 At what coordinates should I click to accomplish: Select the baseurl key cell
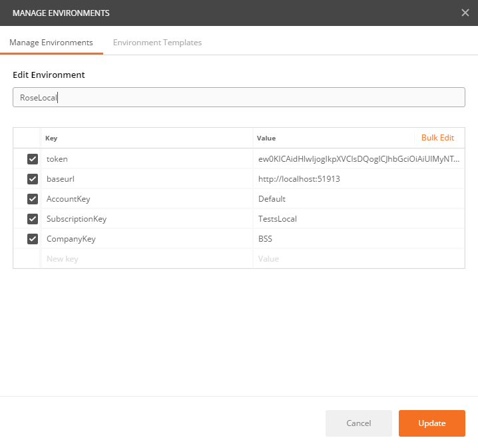click(147, 179)
